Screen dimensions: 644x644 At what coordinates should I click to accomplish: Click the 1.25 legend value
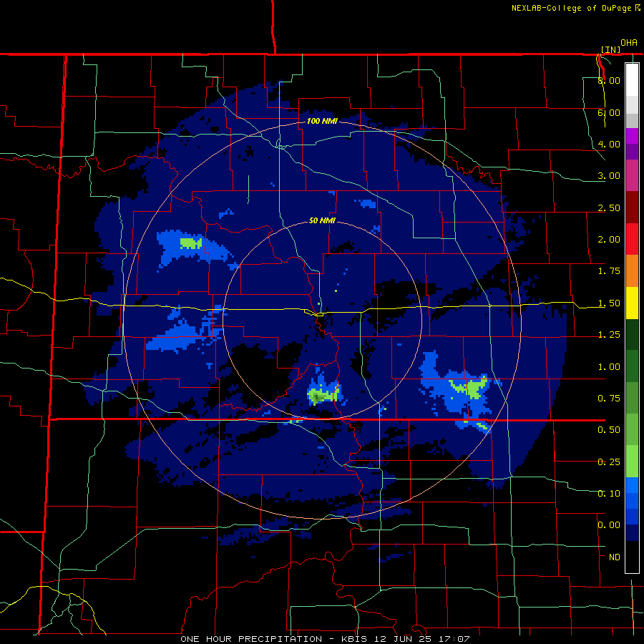[x=609, y=335]
